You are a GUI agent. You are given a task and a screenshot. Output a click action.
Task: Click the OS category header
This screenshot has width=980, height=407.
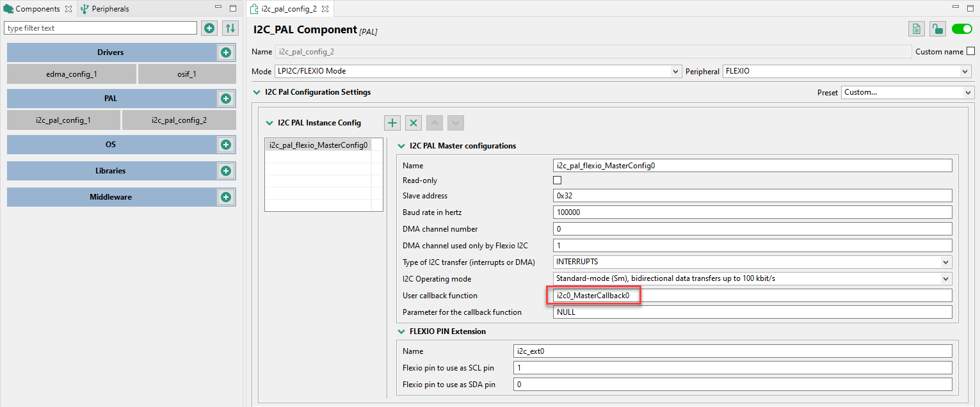tap(111, 145)
